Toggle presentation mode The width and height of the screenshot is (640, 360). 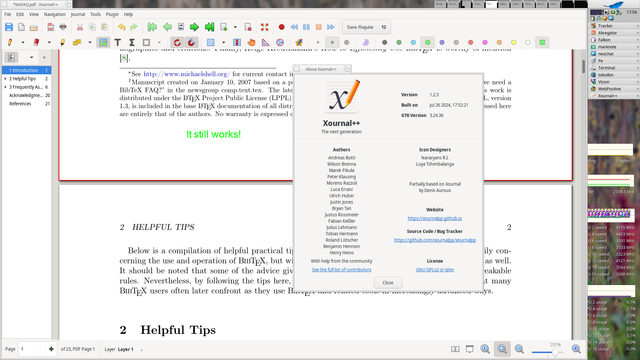click(x=470, y=349)
